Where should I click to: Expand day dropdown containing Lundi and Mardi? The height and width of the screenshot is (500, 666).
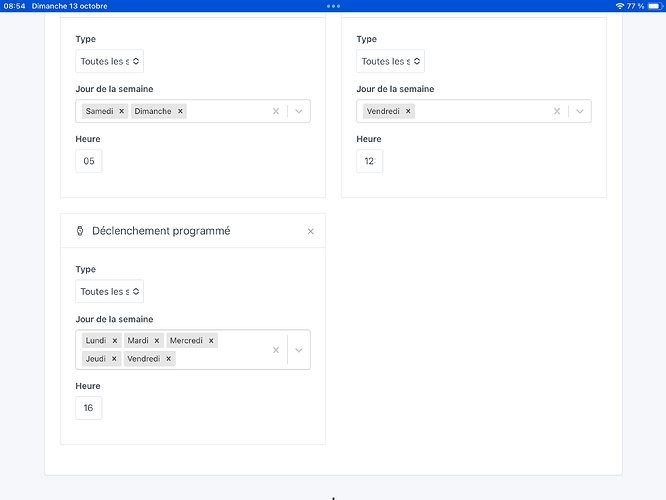coord(298,350)
